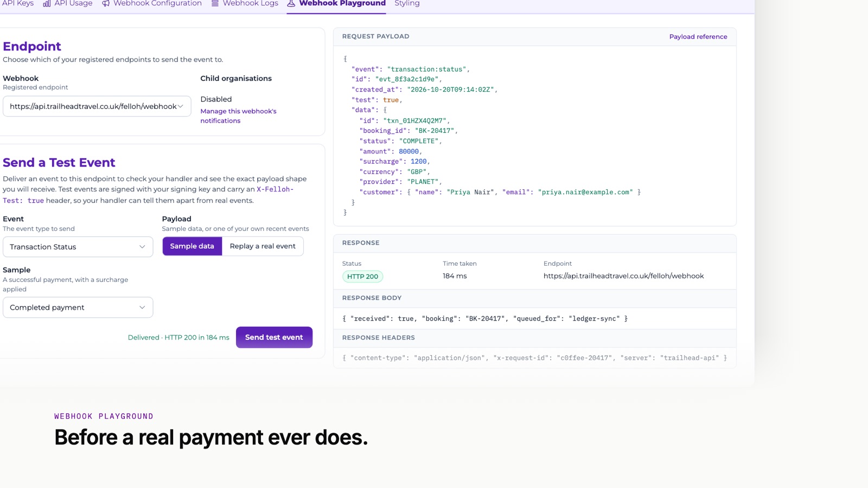This screenshot has height=488, width=868.
Task: Click the Request Payload panel header
Action: (535, 36)
